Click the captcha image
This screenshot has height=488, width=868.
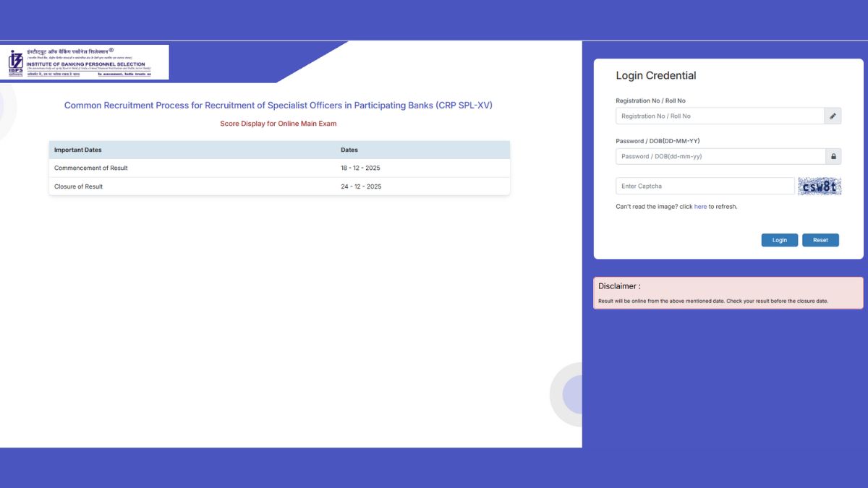coord(820,187)
